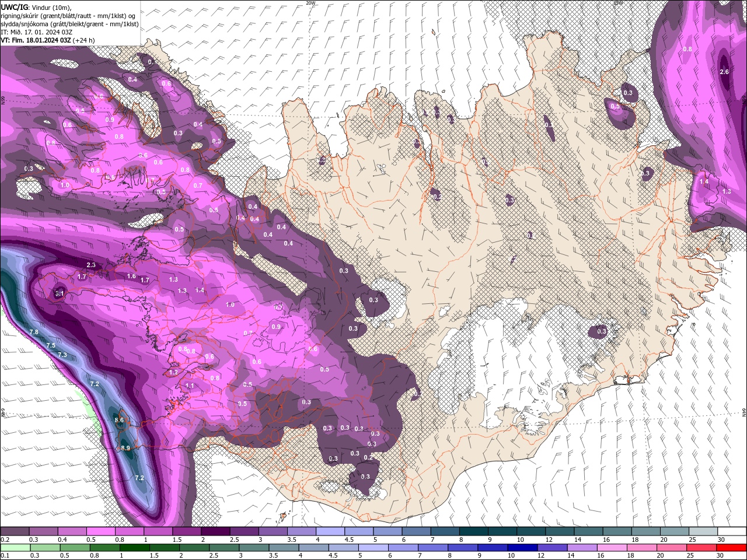Click the top legend swatch labeled 0.2
Viewport: 747px width, 560px height.
click(15, 531)
